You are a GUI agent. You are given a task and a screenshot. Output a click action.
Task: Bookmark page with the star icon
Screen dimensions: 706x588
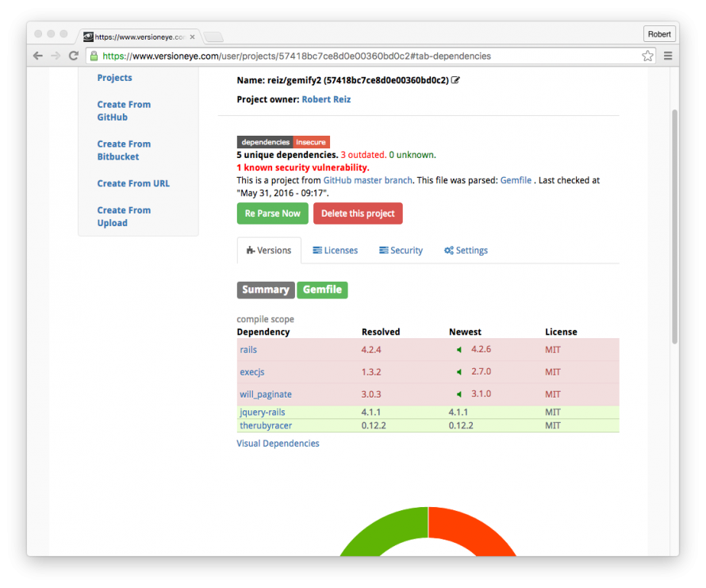tap(647, 56)
